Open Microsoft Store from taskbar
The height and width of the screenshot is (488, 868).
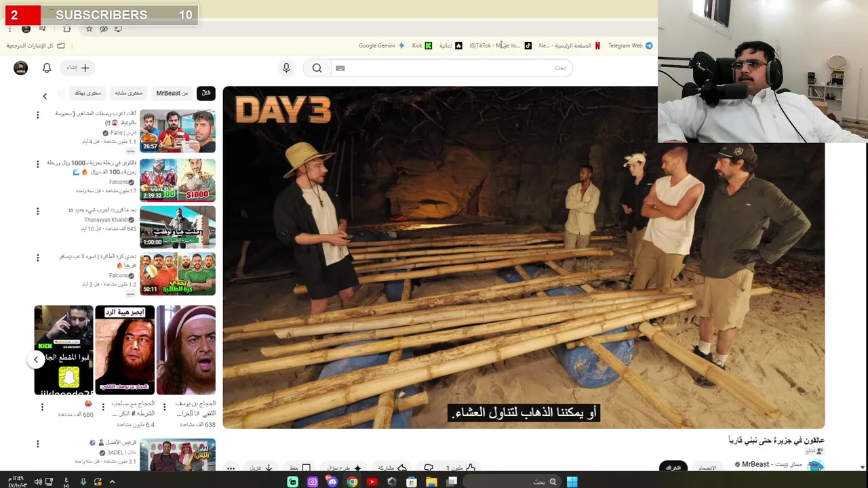(412, 482)
